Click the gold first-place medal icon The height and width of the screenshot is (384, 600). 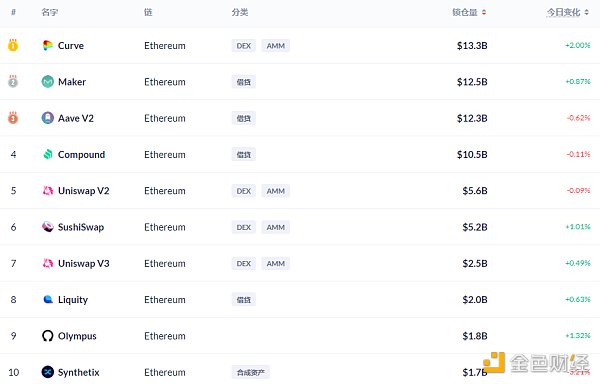[x=13, y=45]
